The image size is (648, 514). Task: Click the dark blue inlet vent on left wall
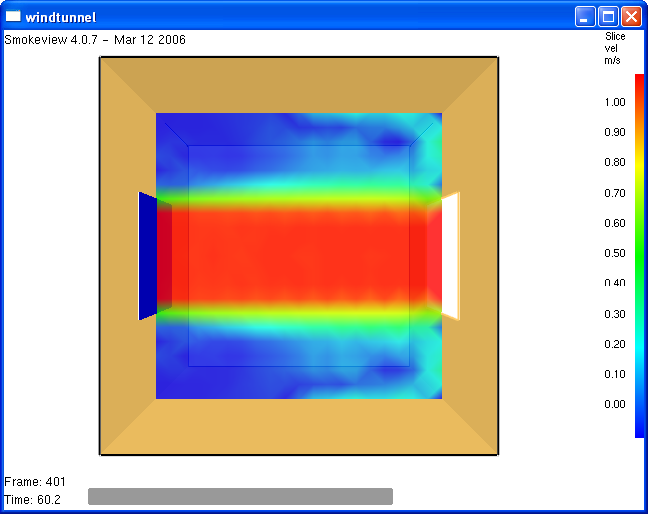[148, 255]
